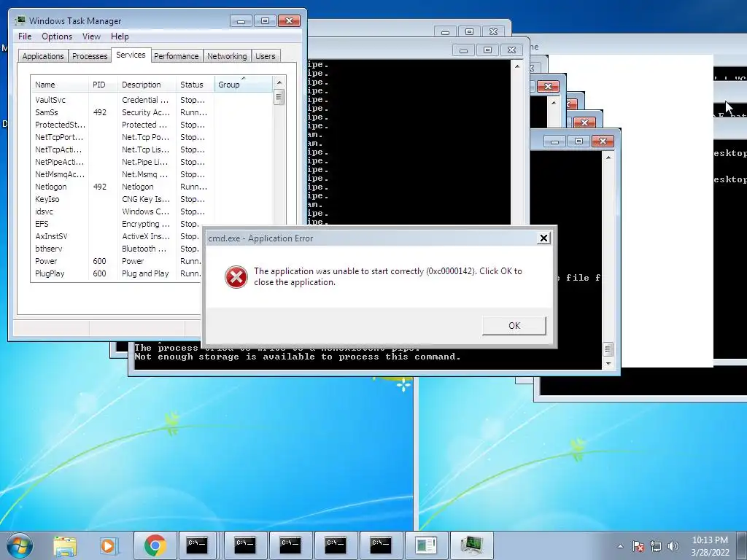747x560 pixels.
Task: Close the cmd.exe Application Error dialog with X
Action: pos(543,238)
